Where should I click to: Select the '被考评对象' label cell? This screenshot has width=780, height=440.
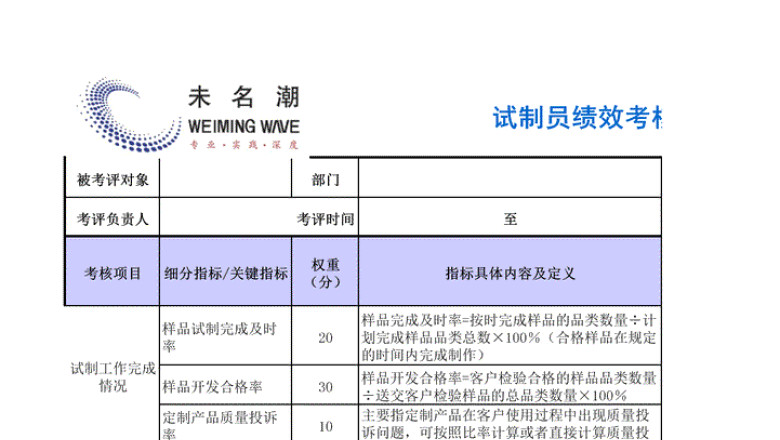(112, 179)
